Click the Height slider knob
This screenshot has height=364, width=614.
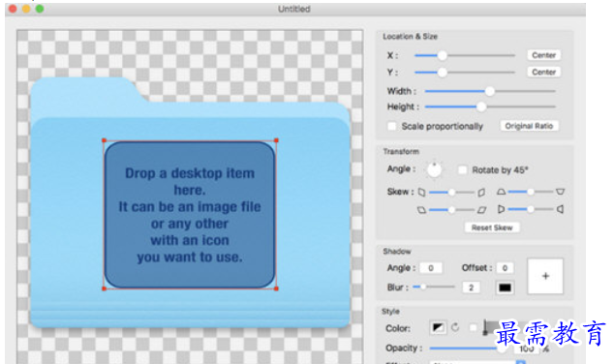[x=481, y=106]
